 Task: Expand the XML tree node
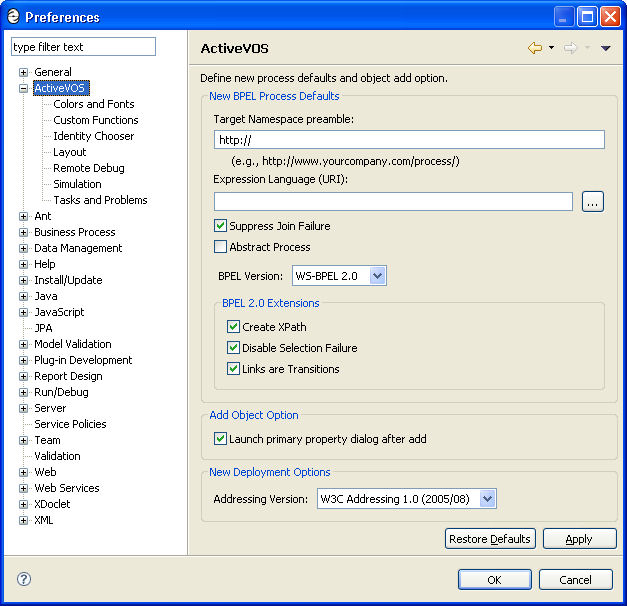coord(24,520)
